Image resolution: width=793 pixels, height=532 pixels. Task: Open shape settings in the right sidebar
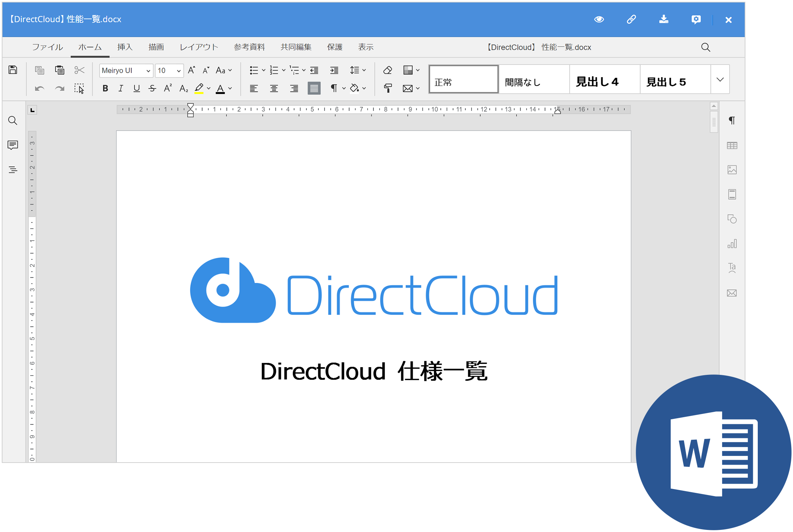coord(732,219)
